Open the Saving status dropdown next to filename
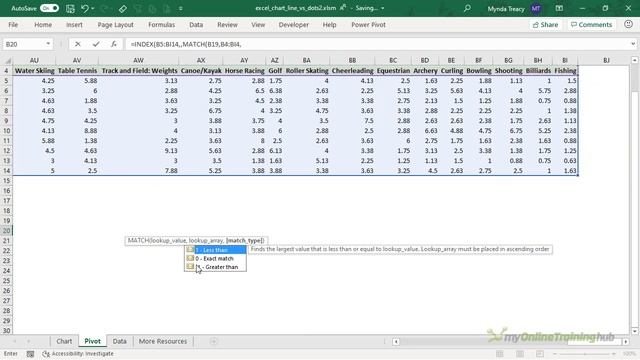 click(382, 8)
